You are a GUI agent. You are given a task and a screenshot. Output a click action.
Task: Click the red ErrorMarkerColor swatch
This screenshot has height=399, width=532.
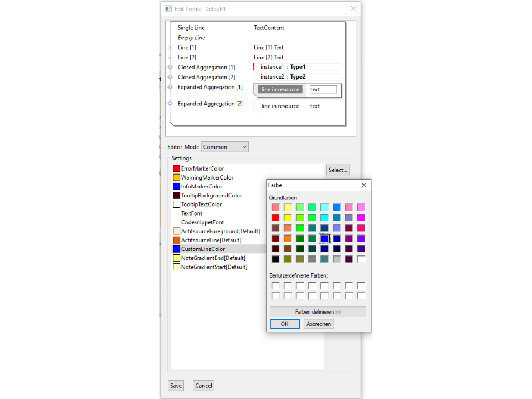point(176,168)
